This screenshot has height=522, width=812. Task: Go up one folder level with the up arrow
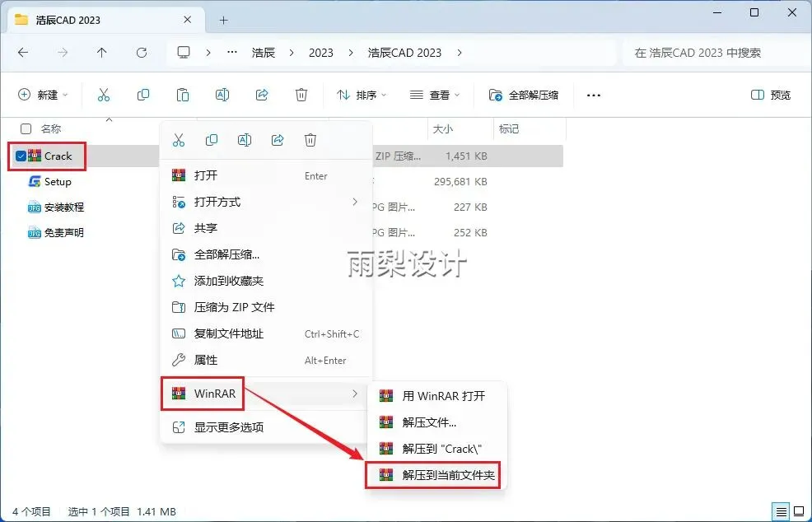101,53
